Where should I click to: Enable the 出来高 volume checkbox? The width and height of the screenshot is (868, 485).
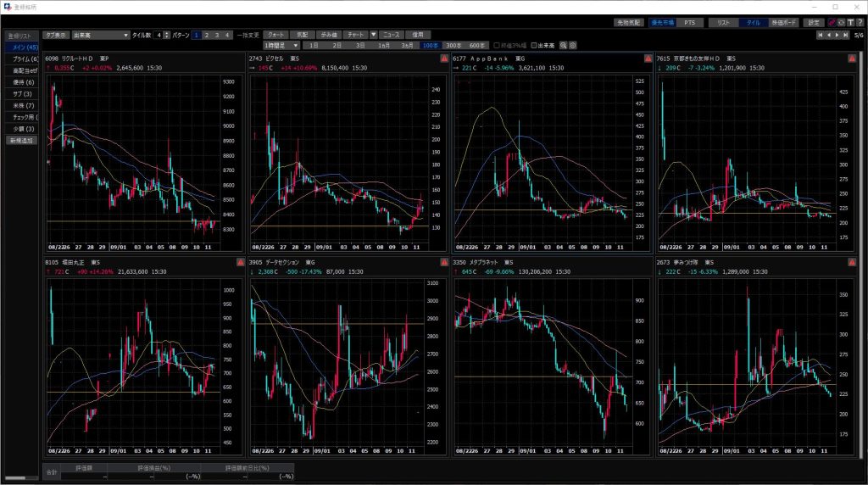(533, 44)
